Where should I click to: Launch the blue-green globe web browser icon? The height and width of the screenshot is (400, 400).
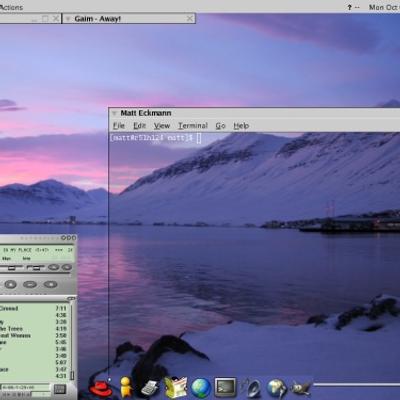point(201,388)
